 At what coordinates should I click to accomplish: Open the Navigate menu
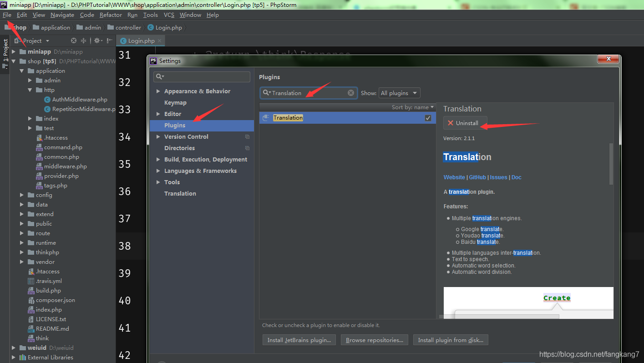coord(62,15)
